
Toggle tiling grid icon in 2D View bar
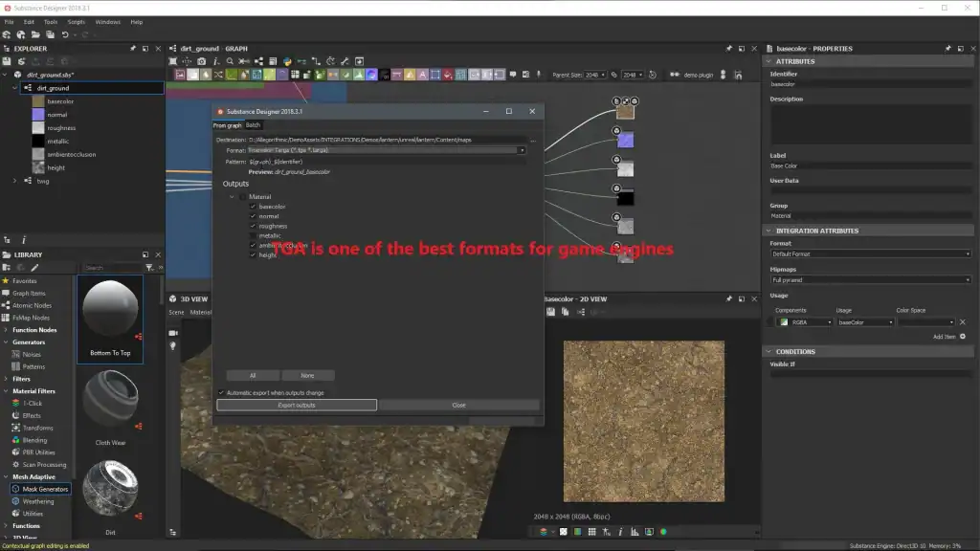tap(591, 532)
